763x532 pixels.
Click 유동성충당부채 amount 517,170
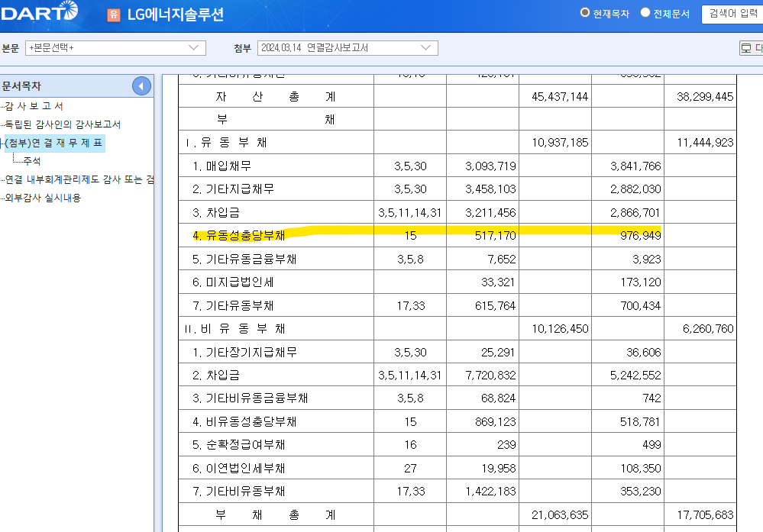(496, 235)
